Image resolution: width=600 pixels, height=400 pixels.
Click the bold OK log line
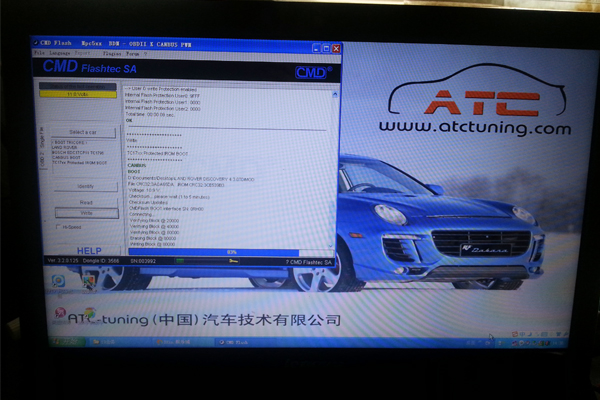pyautogui.click(x=129, y=121)
